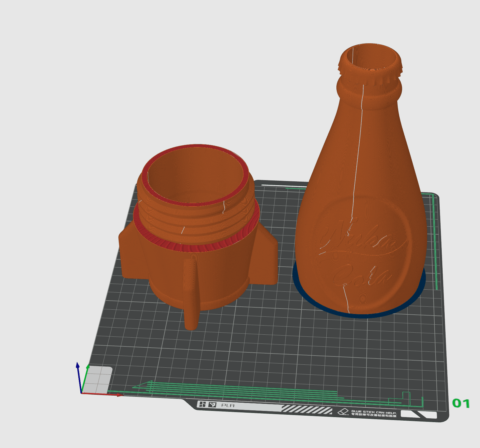Click the blue Z axis arrow
Image resolution: width=480 pixels, height=448 pixels.
coord(78,378)
